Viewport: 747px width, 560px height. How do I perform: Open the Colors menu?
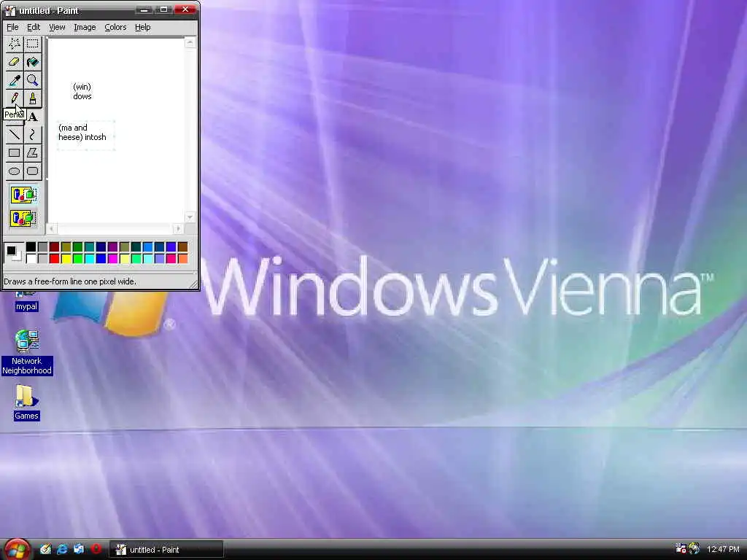pyautogui.click(x=115, y=27)
